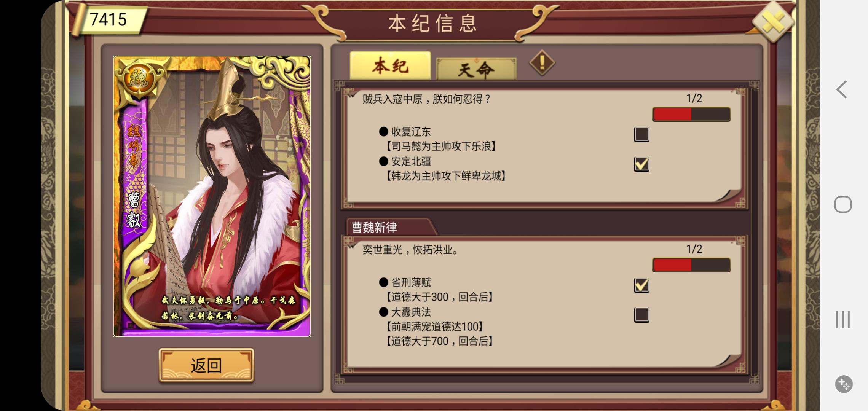Screen dimensions: 868x411
Task: Click the 返回 button
Action: (206, 365)
